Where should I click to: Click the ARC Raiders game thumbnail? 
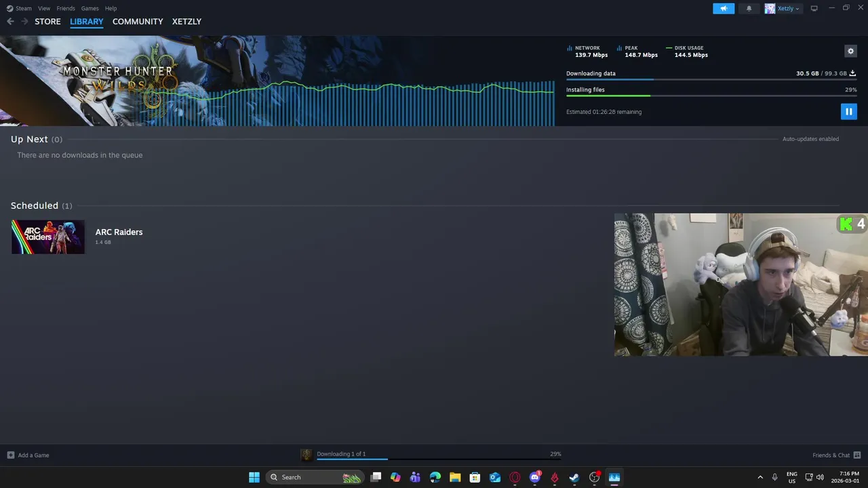click(x=48, y=237)
